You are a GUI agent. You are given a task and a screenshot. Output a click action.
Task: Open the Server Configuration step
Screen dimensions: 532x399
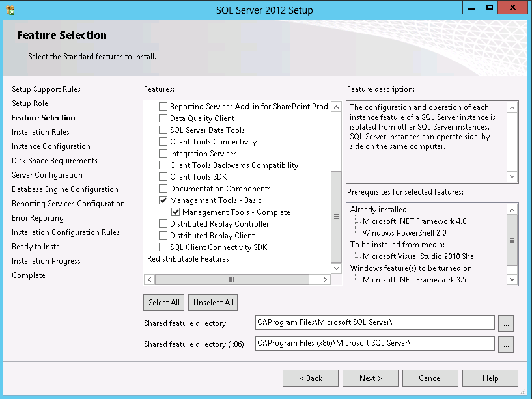(46, 174)
